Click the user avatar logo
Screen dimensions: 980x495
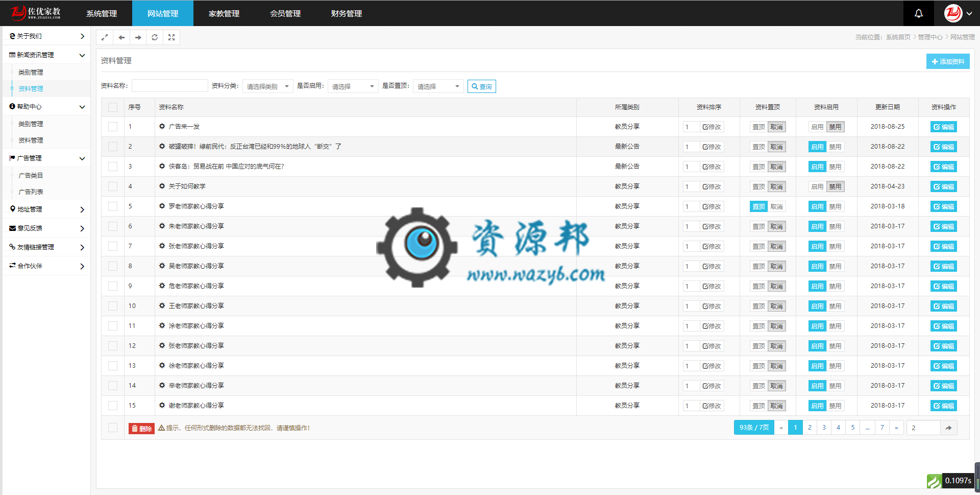point(953,13)
